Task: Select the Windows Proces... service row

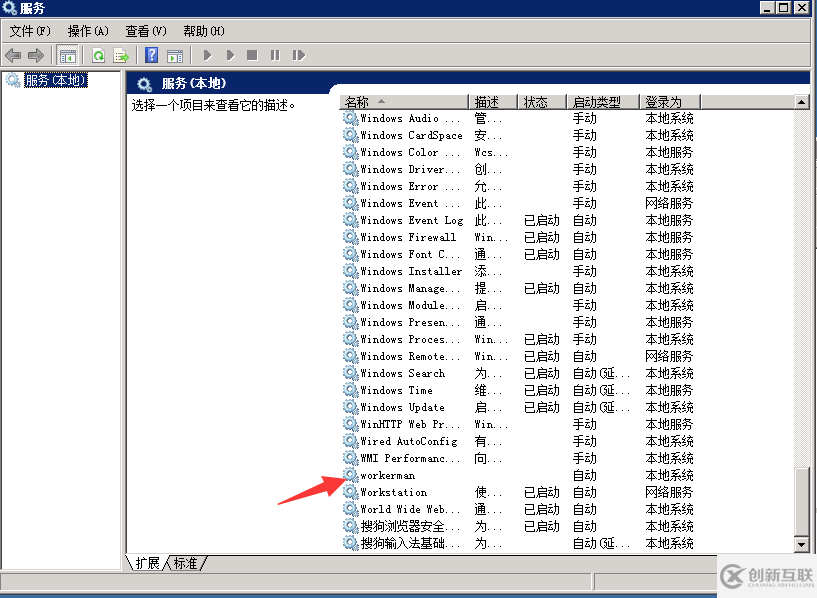Action: point(519,339)
